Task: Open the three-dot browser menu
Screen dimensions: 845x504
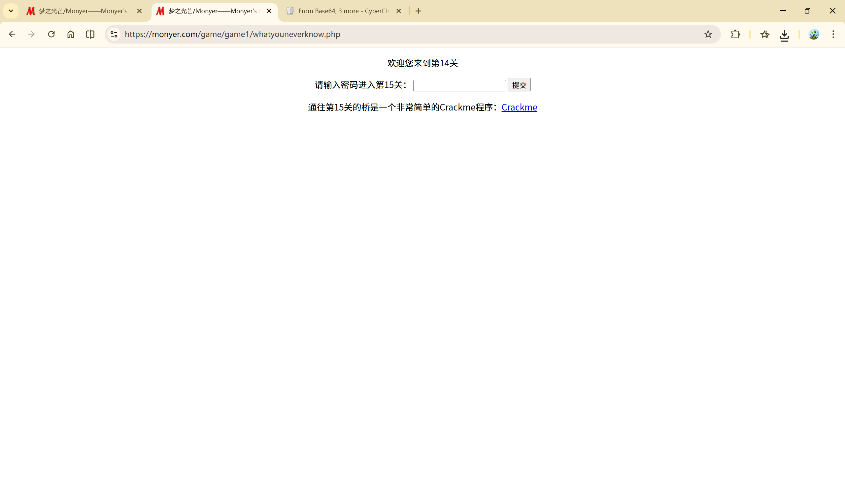Action: pos(833,34)
